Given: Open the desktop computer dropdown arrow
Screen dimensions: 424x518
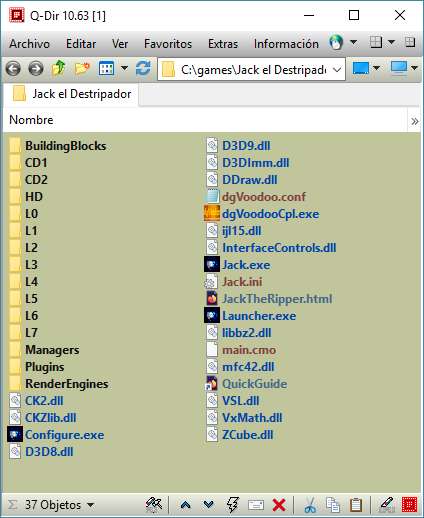Looking at the screenshot, I should pos(414,68).
